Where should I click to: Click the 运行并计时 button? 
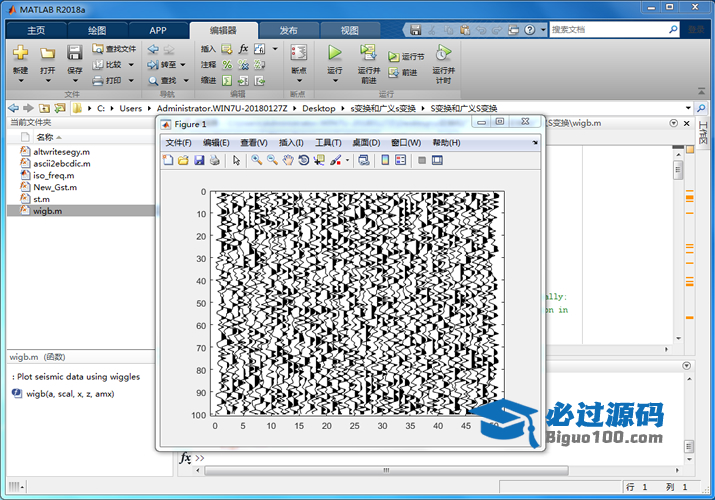[443, 64]
